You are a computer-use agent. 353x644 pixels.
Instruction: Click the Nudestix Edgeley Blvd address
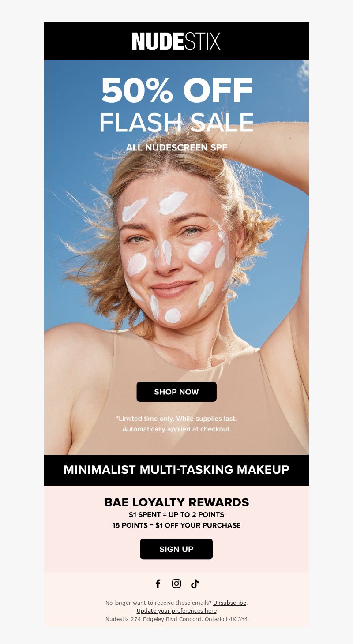pyautogui.click(x=176, y=619)
